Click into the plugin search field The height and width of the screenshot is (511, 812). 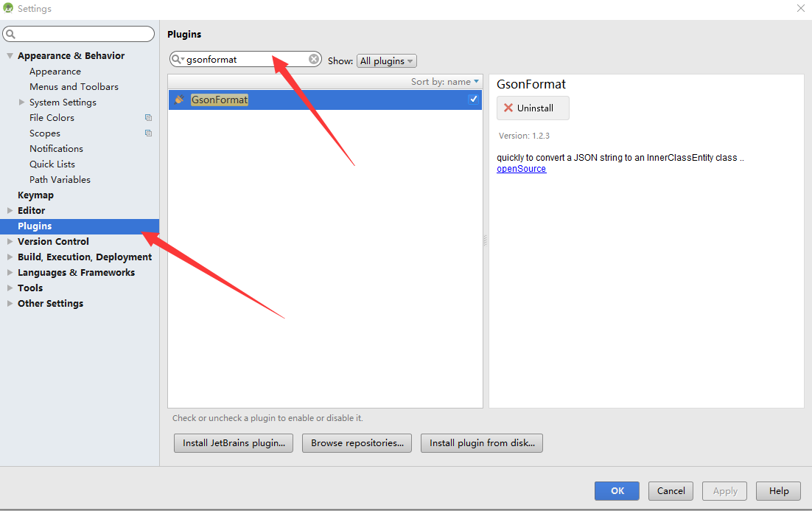click(246, 59)
